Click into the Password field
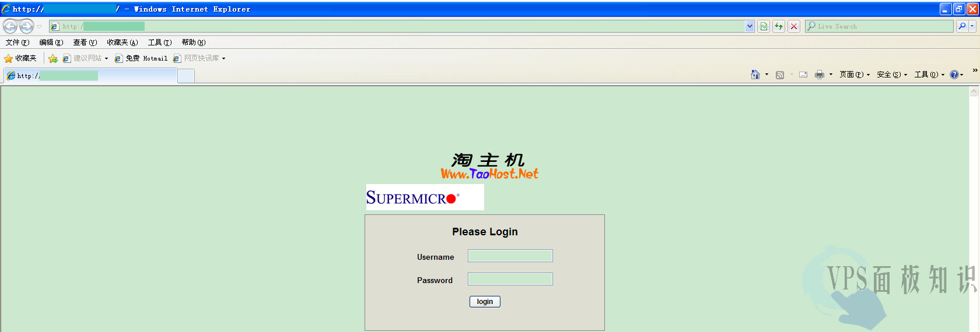Screen dimensions: 980x332 coord(510,279)
